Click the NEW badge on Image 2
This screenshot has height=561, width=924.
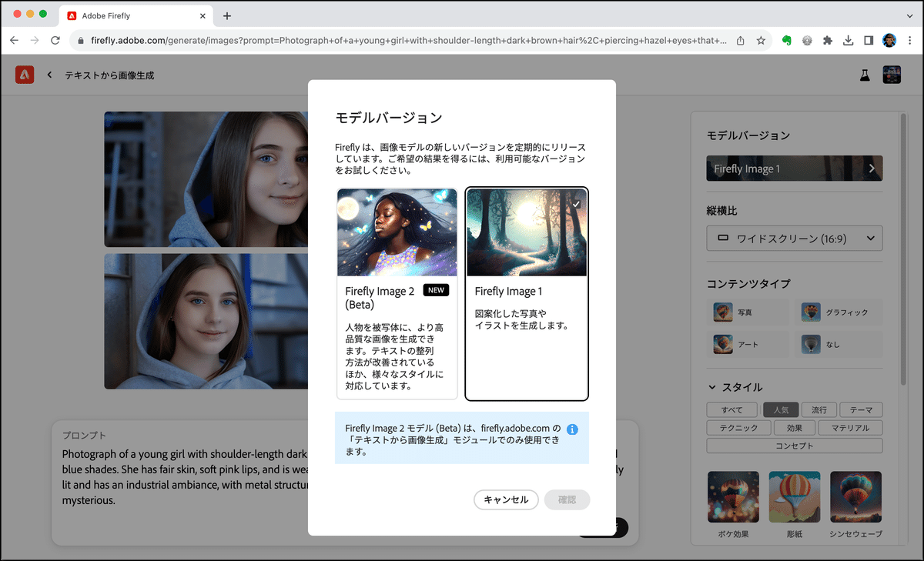click(436, 290)
